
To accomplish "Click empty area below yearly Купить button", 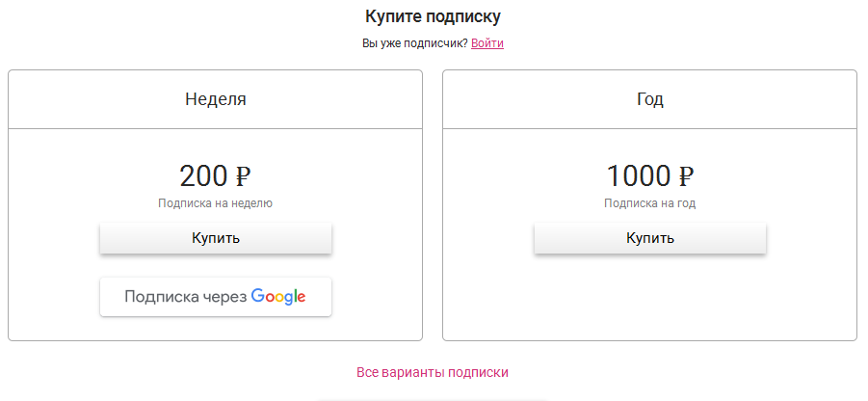I will [x=650, y=297].
